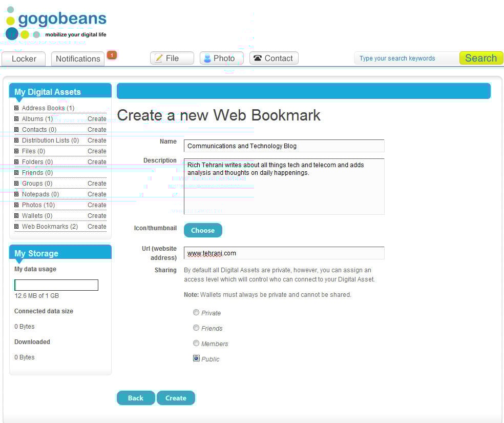Expand the Friends (0) list
Screen dimensions: 504x423
[37, 173]
